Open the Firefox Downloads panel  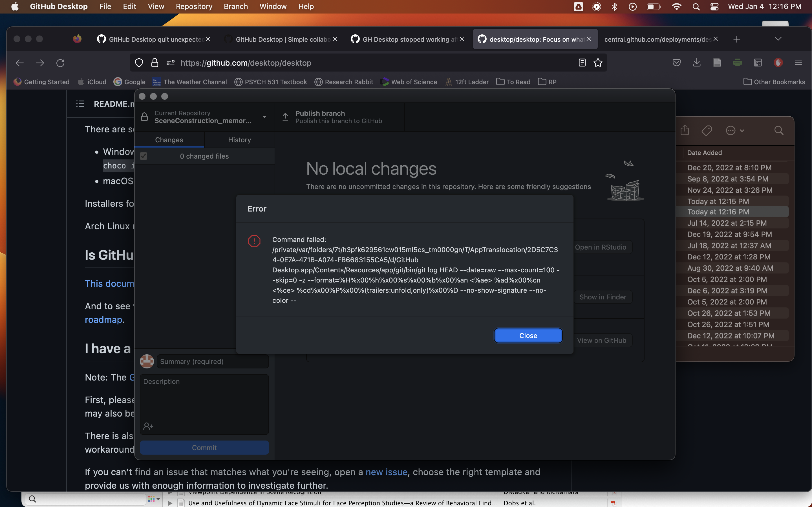coord(697,62)
